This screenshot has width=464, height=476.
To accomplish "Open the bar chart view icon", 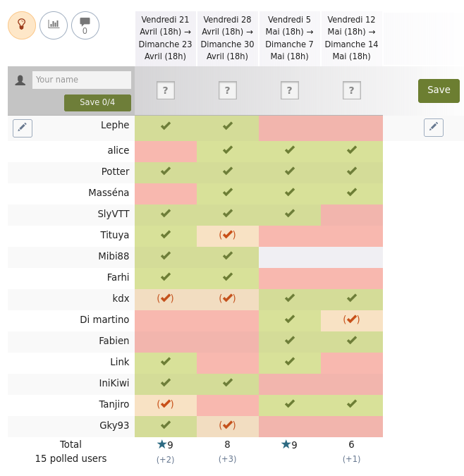I will pos(54,25).
